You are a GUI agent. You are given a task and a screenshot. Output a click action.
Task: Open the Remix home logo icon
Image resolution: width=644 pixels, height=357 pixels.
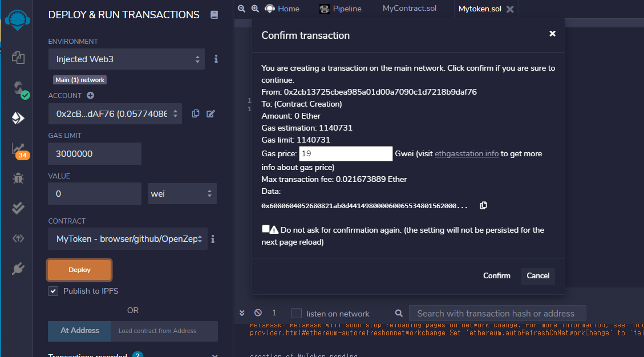[17, 20]
